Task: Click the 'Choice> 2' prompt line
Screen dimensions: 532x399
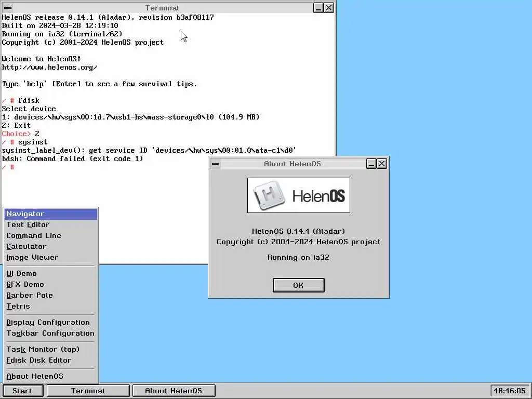Action: tap(20, 134)
